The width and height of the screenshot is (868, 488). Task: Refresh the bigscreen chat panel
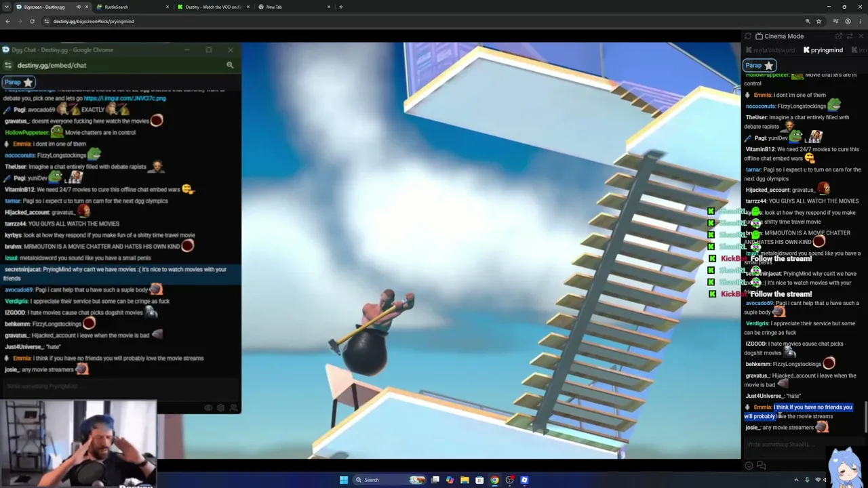(747, 36)
